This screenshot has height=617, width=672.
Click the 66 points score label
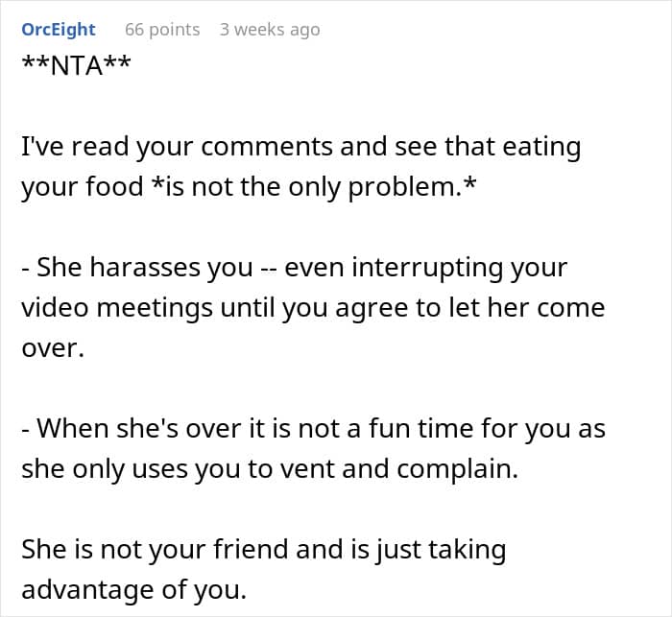tap(162, 30)
